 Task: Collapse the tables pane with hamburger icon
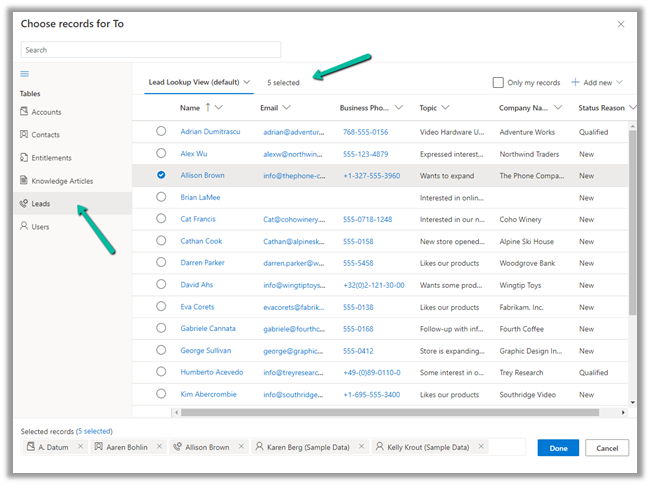25,74
